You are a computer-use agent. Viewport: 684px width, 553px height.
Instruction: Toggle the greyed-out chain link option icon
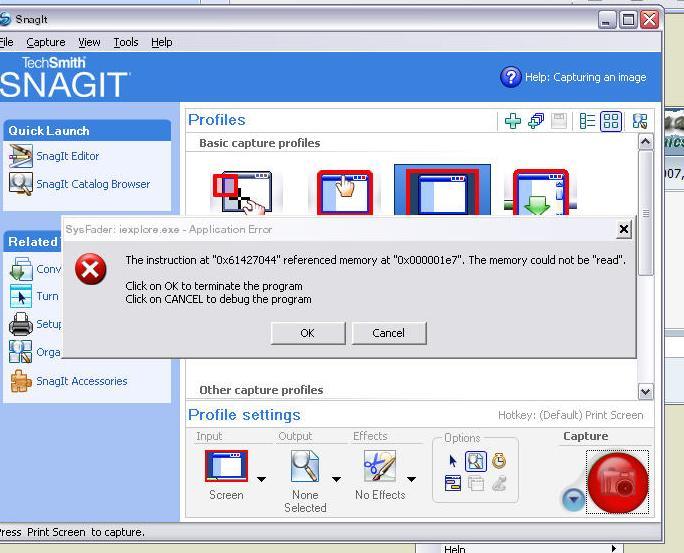(499, 484)
